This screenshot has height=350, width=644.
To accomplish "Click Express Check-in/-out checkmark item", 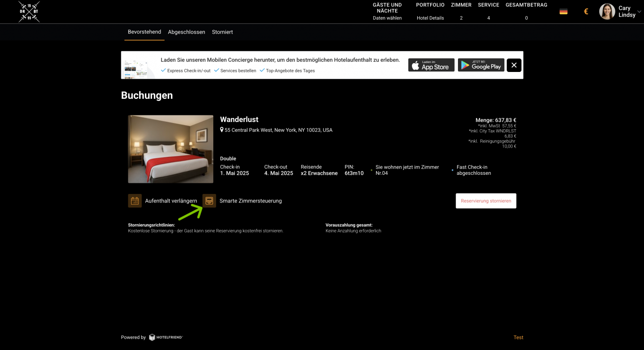I will tap(186, 71).
